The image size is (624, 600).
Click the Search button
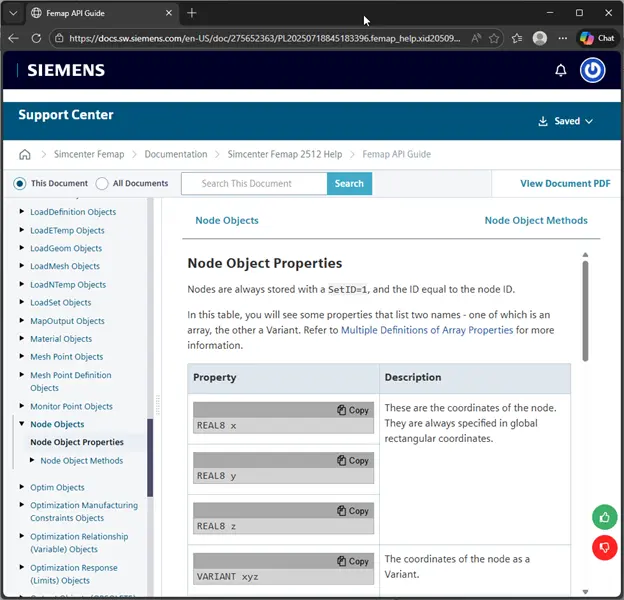point(349,183)
